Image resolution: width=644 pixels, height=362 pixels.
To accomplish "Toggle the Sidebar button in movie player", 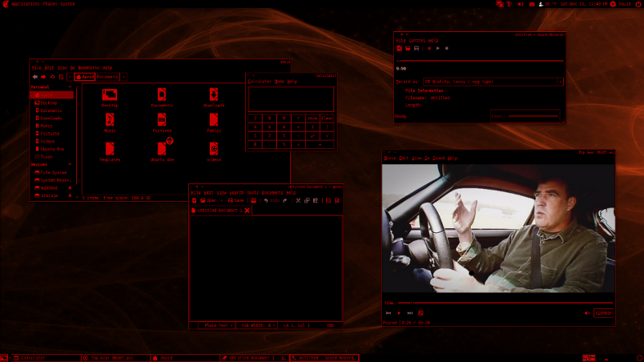I will (603, 313).
